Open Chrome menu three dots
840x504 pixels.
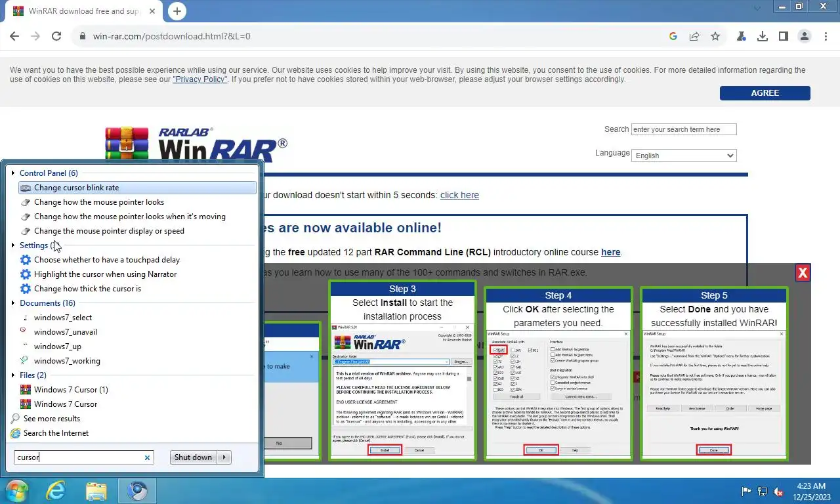click(826, 36)
